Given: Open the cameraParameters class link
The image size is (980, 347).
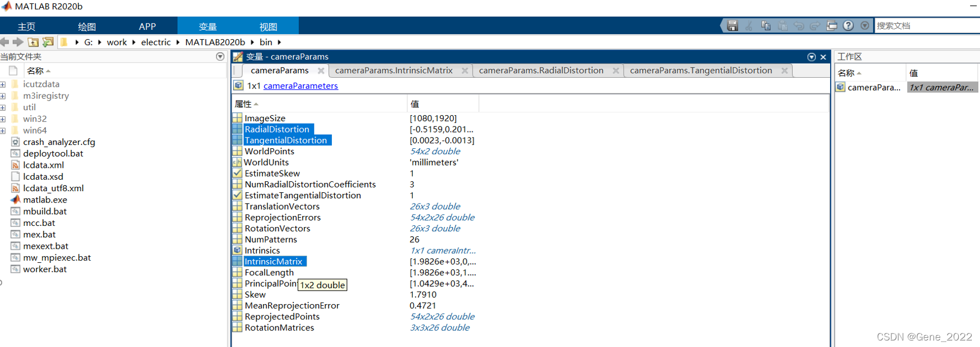Looking at the screenshot, I should (300, 86).
